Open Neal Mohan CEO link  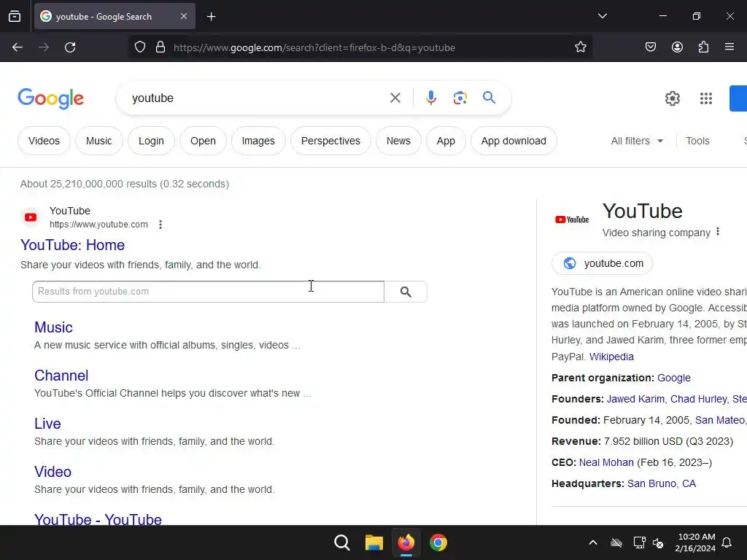(x=606, y=462)
